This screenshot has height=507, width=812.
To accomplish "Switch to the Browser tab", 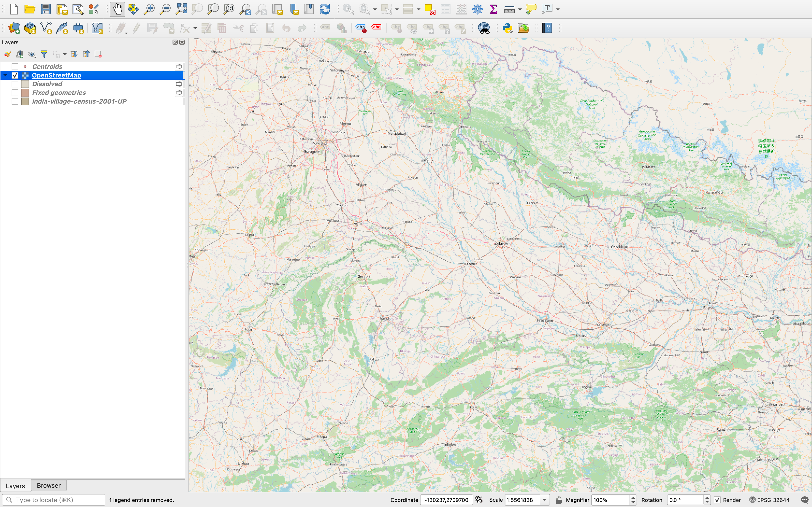I will (49, 486).
